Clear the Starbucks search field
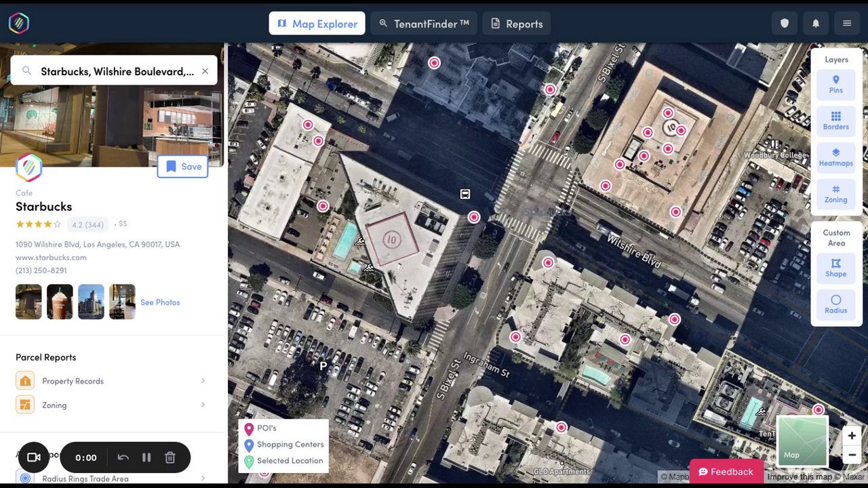The height and width of the screenshot is (488, 868). (x=205, y=71)
